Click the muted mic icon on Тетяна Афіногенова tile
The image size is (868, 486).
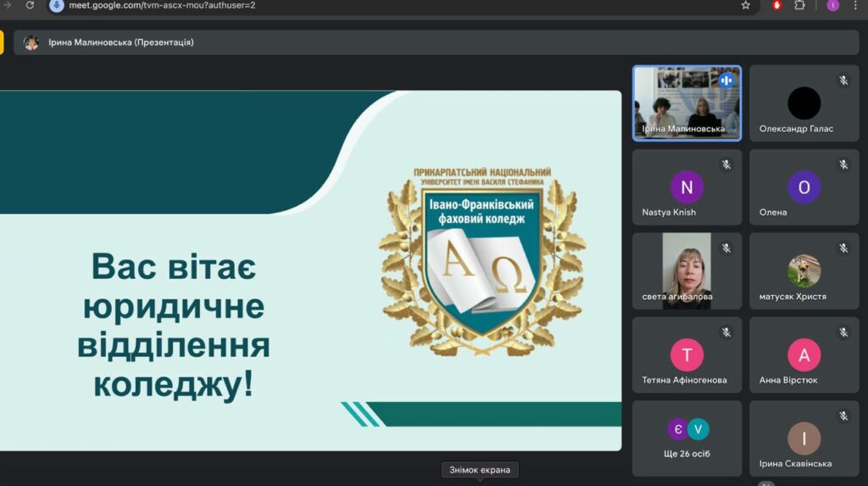click(726, 332)
